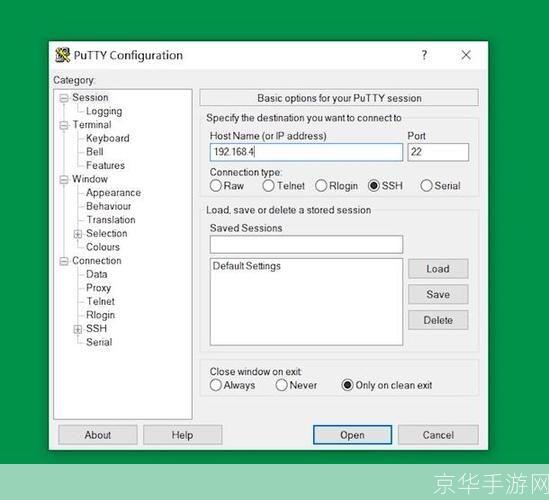
Task: Open the Colours settings category
Action: [x=103, y=247]
